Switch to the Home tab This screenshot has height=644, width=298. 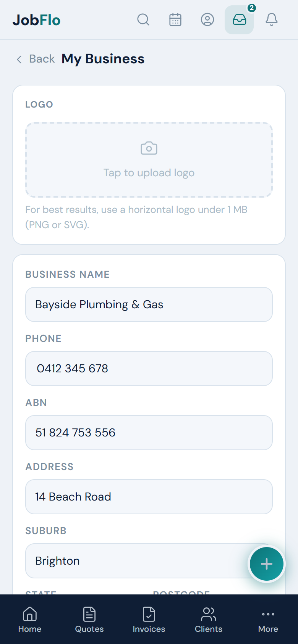pos(30,620)
